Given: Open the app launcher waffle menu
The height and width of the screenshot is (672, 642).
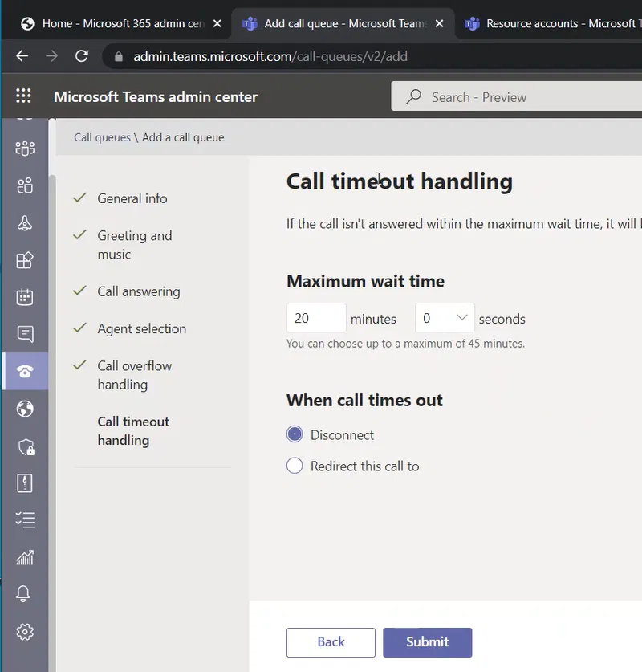Looking at the screenshot, I should (x=23, y=96).
